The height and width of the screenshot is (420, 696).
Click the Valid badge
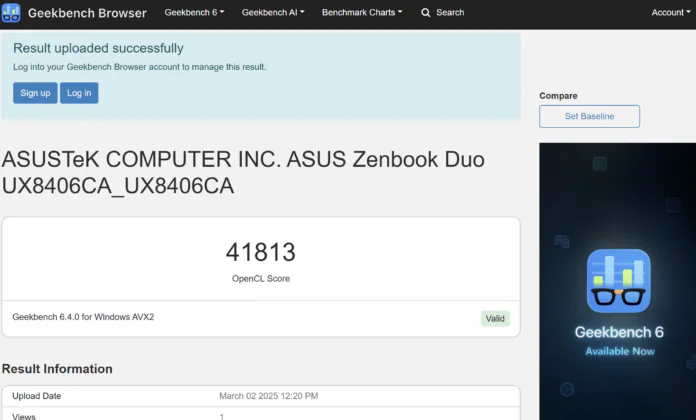pos(495,318)
